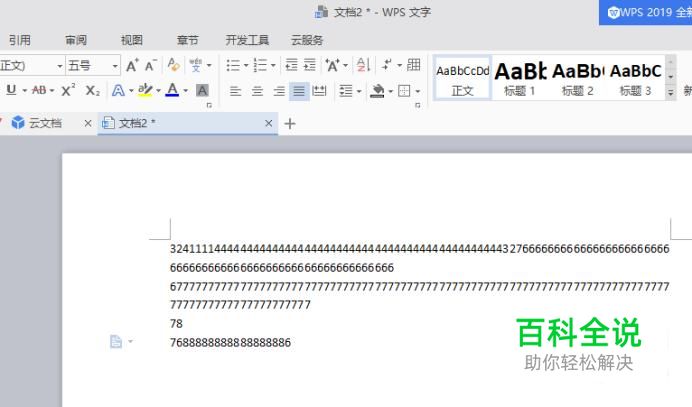Show or hide paragraph marks
Image resolution: width=692 pixels, height=407 pixels.
(387, 65)
